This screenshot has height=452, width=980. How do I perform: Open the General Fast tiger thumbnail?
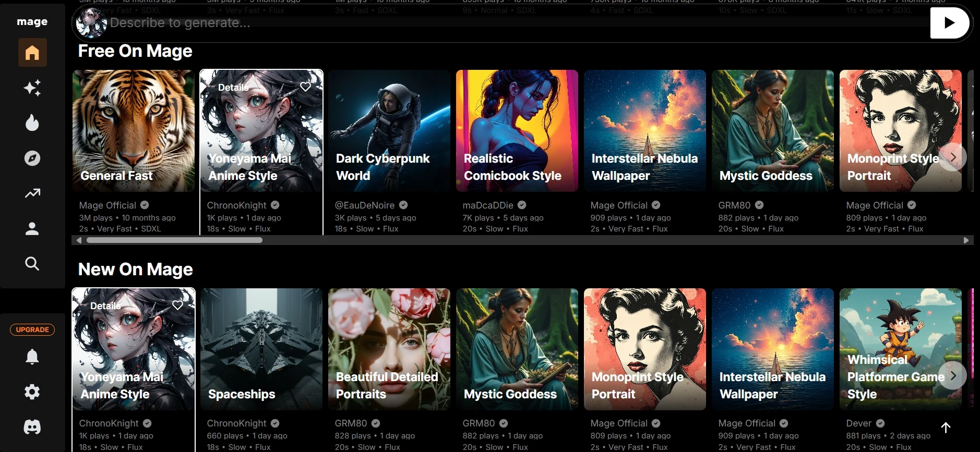point(134,131)
